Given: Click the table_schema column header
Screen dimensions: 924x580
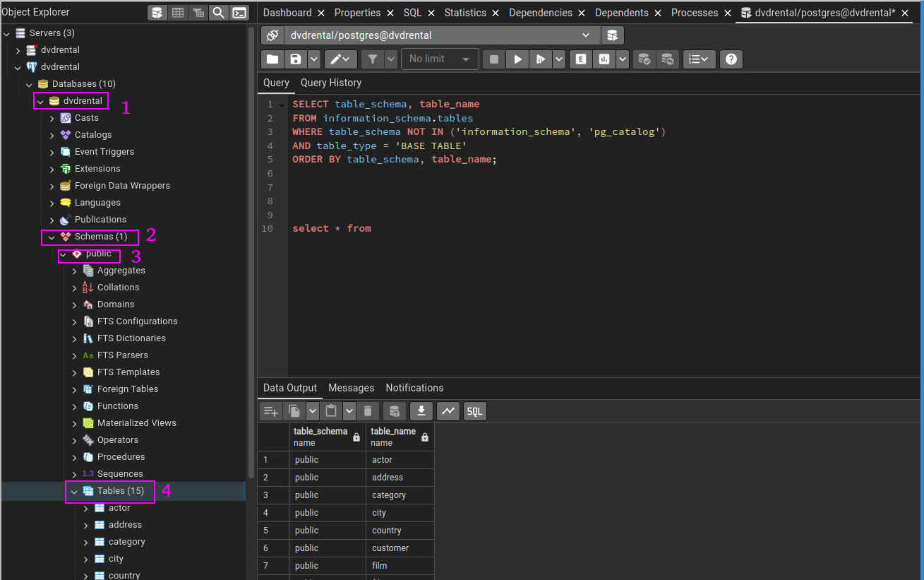Looking at the screenshot, I should tap(328, 437).
